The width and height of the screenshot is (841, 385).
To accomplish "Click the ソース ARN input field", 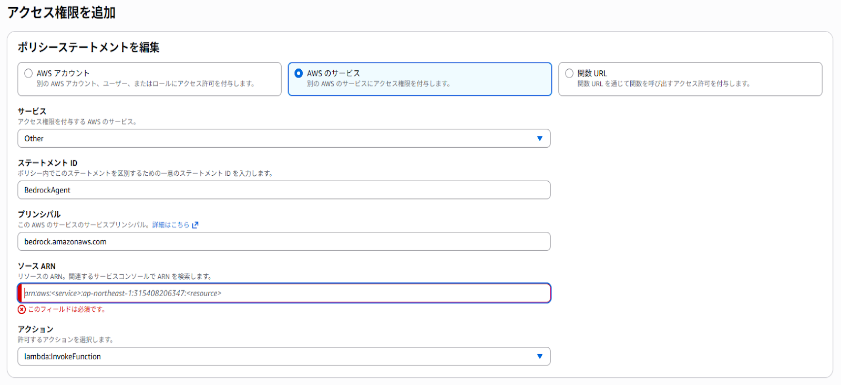I will click(x=284, y=293).
